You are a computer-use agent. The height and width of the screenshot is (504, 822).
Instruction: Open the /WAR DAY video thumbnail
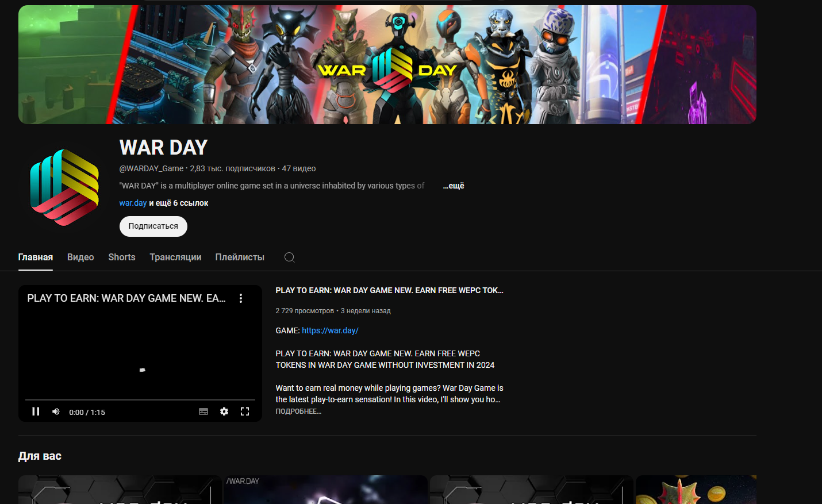pos(326,490)
